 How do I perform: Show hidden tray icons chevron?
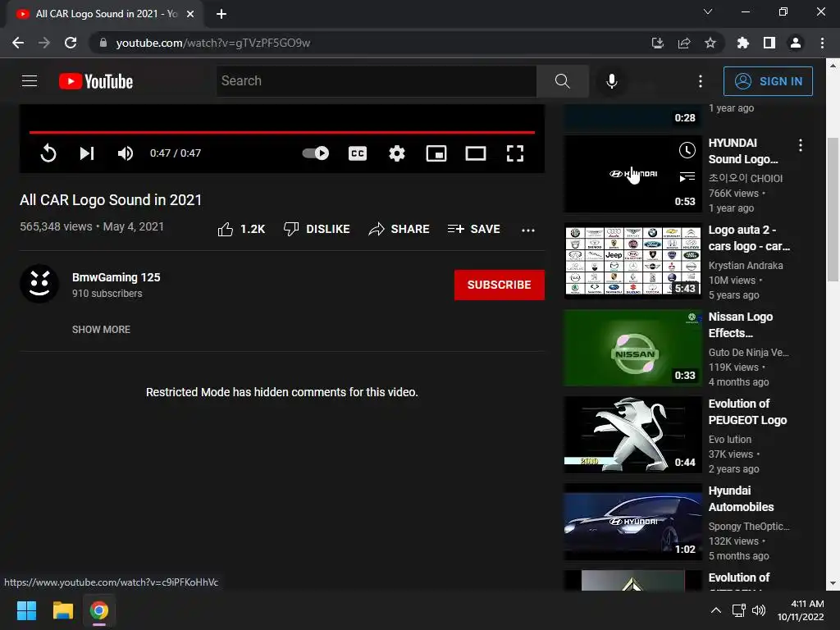click(715, 610)
